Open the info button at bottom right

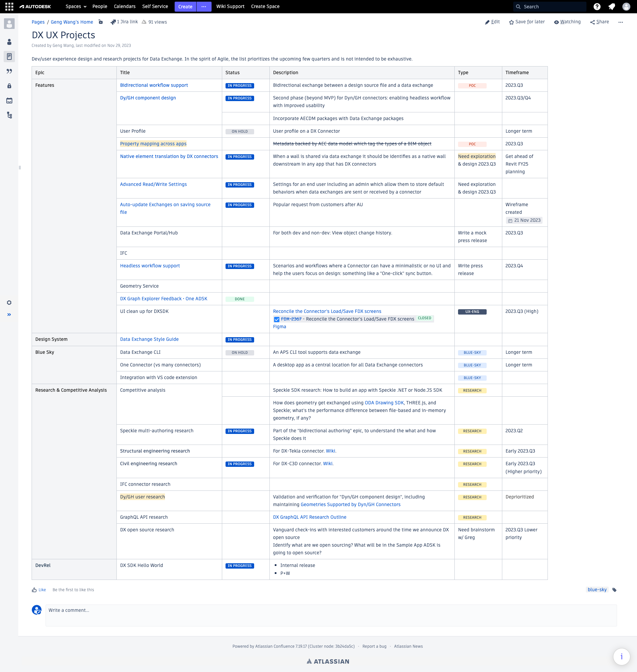coord(621,656)
